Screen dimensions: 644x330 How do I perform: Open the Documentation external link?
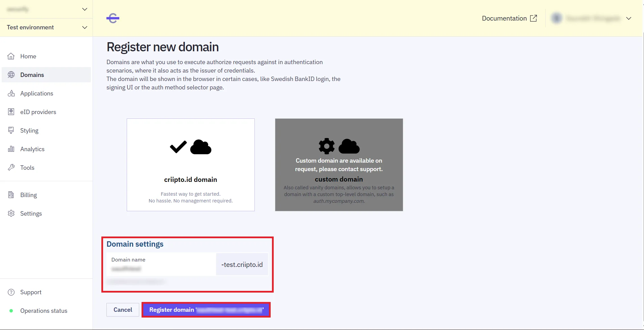509,18
